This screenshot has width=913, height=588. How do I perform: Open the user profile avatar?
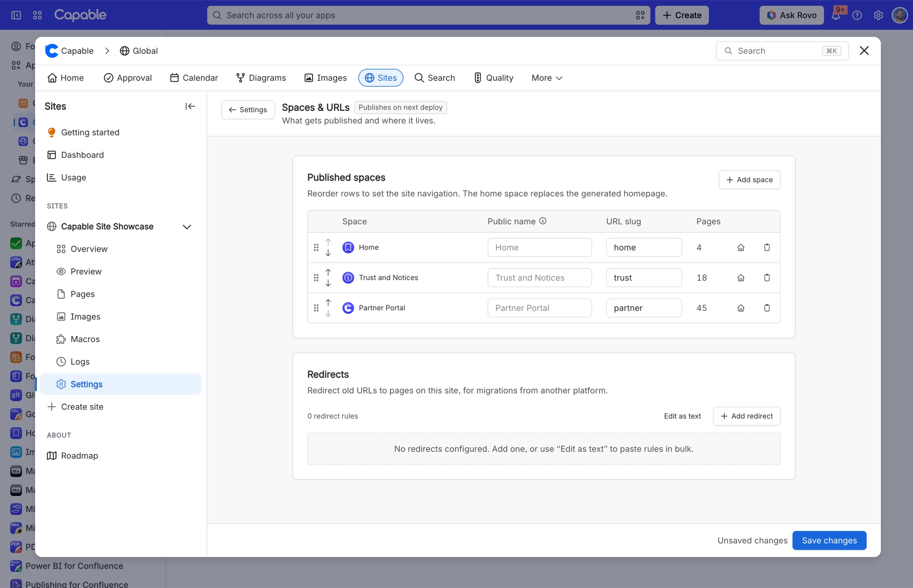coord(900,15)
